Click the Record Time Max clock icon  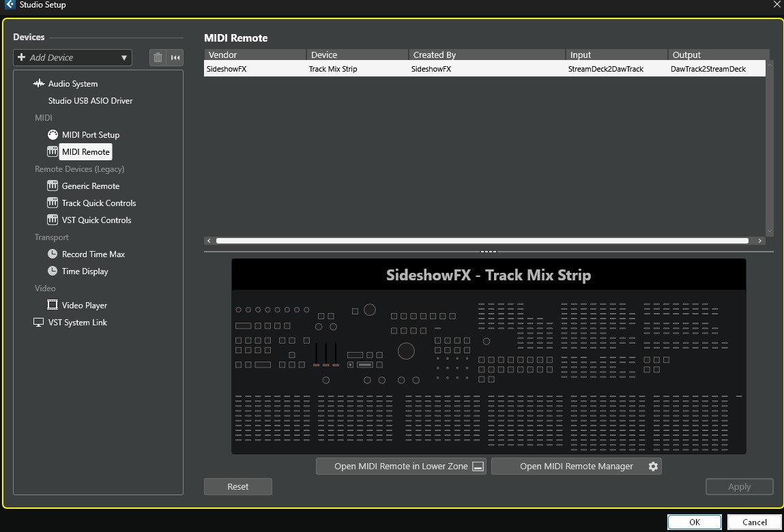[x=53, y=254]
